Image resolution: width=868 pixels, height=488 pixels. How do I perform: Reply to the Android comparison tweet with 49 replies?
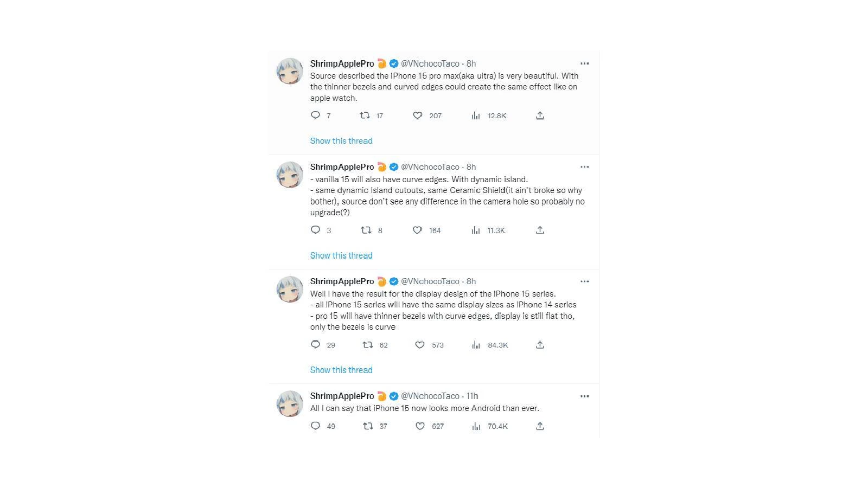click(x=315, y=426)
